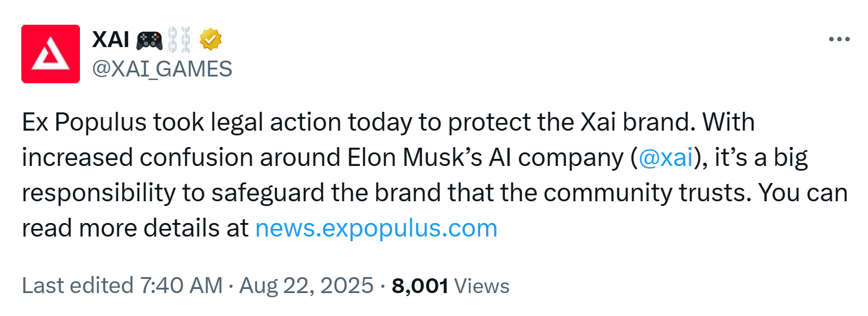Click the 8,001 view count number
Image resolution: width=868 pixels, height=316 pixels.
(x=420, y=286)
